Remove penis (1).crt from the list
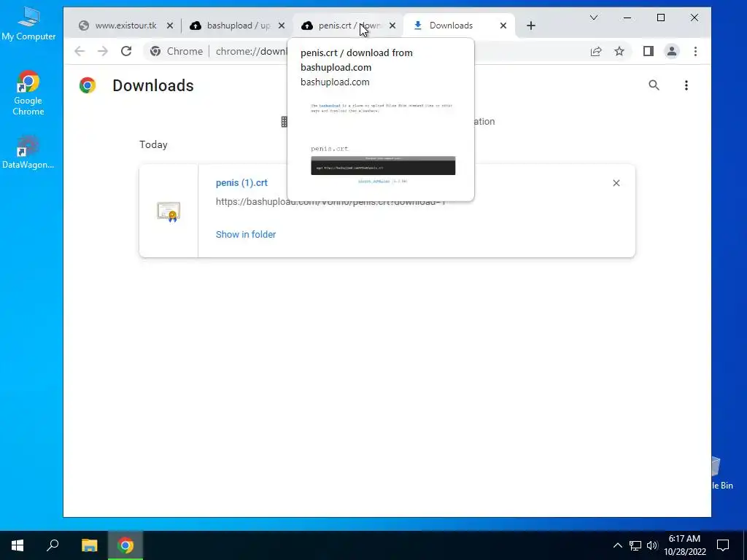 pyautogui.click(x=616, y=183)
